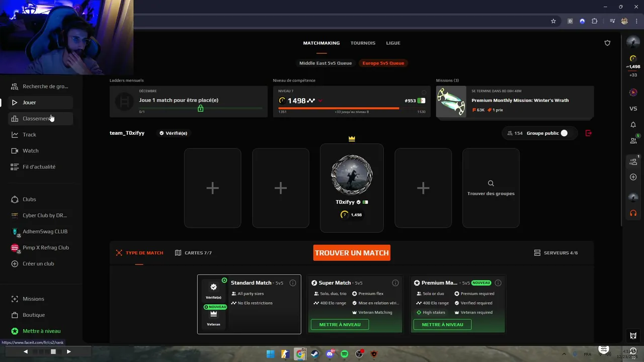Switch to the TOURNOIS tab
Viewport: 644px width, 362px height.
pos(363,43)
